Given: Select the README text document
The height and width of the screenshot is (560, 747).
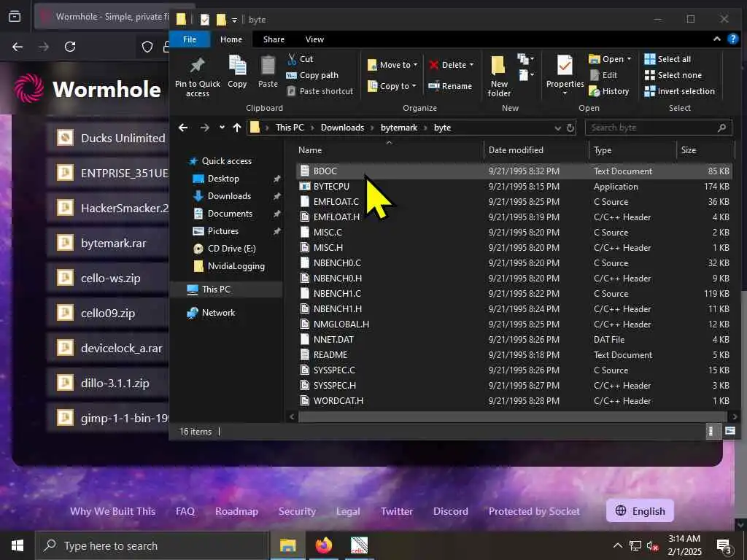Looking at the screenshot, I should coord(514,355).
